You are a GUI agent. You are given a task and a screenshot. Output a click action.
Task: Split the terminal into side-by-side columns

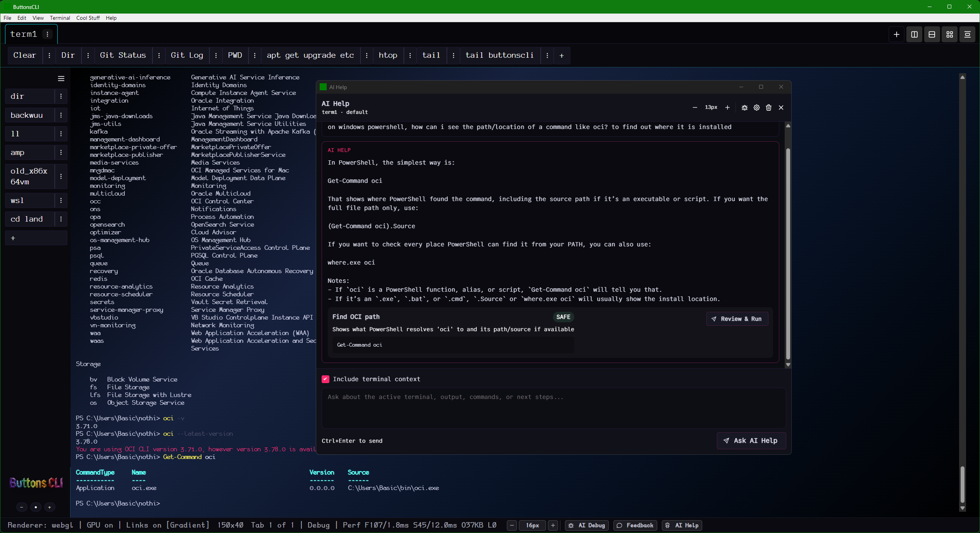coord(914,34)
